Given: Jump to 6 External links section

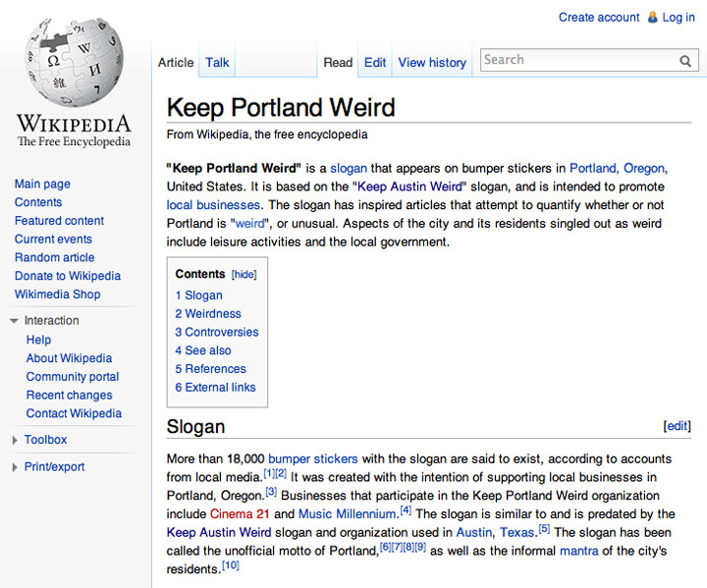Looking at the screenshot, I should (x=215, y=388).
